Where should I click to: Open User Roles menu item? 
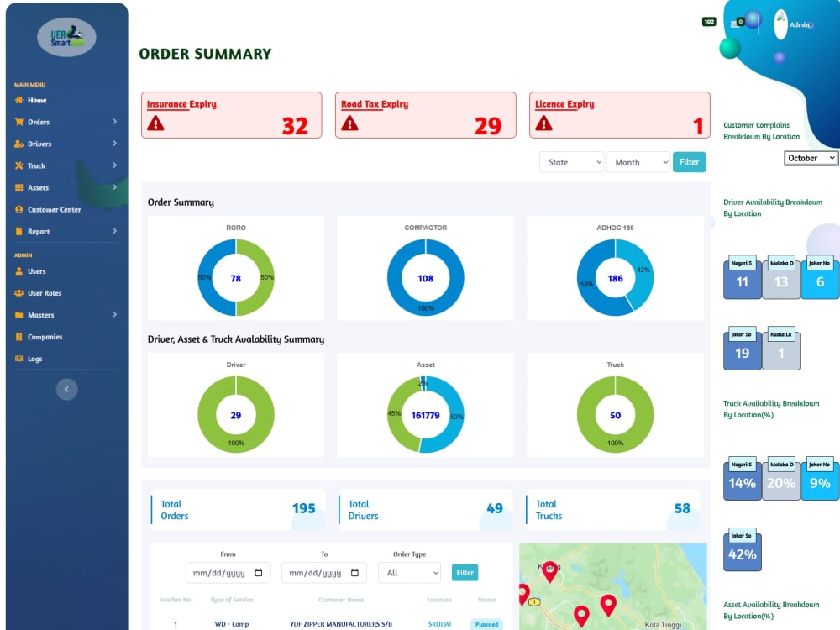45,293
